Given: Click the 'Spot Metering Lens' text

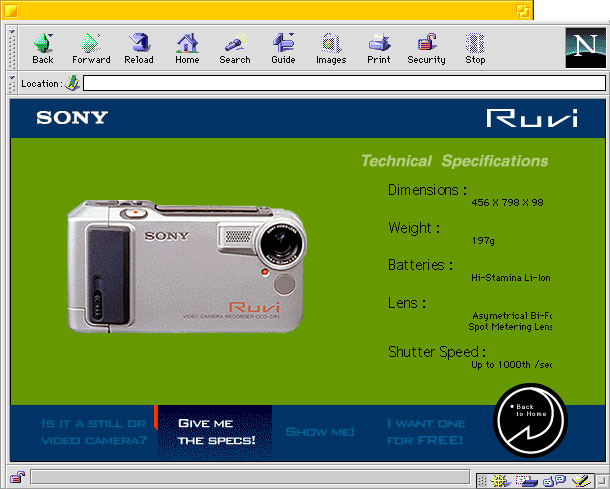Looking at the screenshot, I should tap(510, 327).
